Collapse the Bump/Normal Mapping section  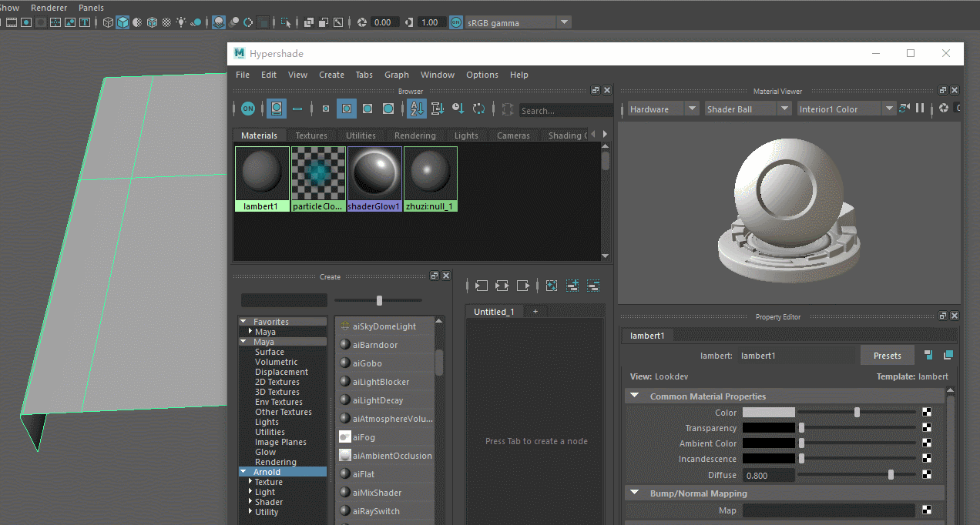click(635, 493)
